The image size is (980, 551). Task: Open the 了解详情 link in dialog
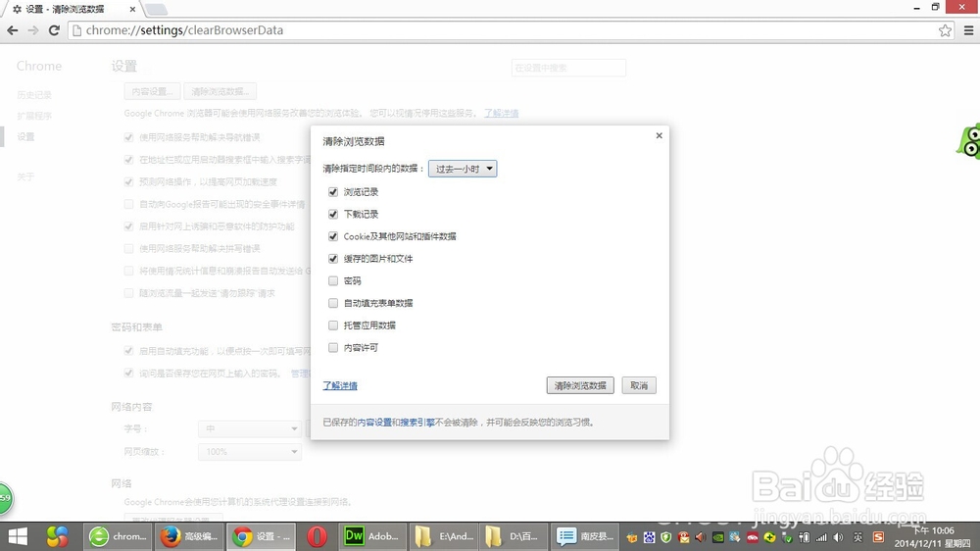point(340,386)
